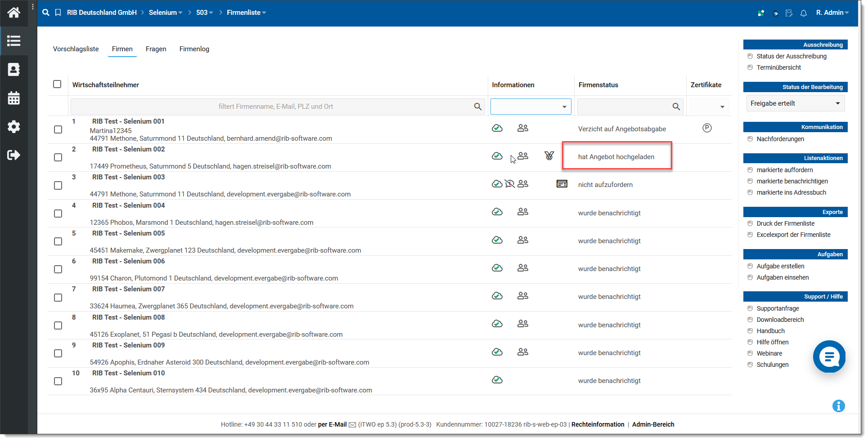This screenshot has width=868, height=441.
Task: Click Excelexport der Firmenliste
Action: [x=793, y=235]
